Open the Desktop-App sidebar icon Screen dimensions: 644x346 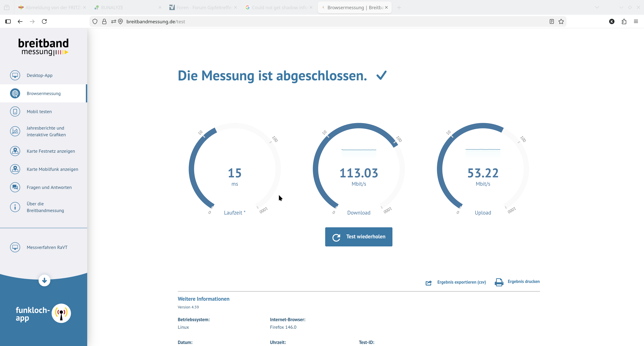pyautogui.click(x=15, y=75)
